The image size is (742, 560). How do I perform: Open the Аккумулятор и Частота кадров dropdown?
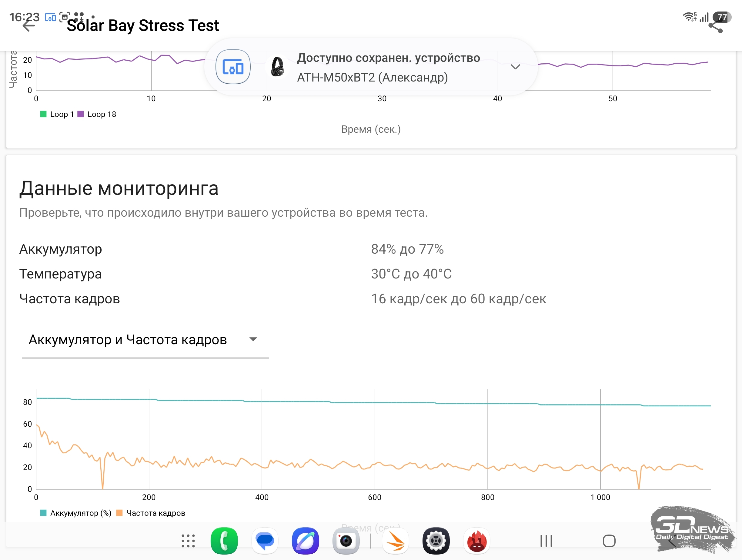pos(145,340)
